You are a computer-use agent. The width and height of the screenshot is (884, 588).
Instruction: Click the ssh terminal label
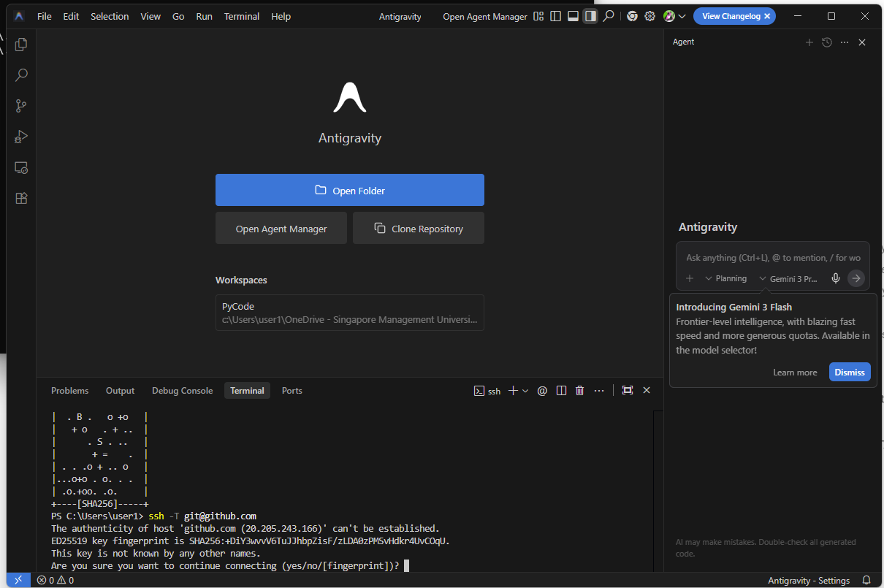pos(488,391)
